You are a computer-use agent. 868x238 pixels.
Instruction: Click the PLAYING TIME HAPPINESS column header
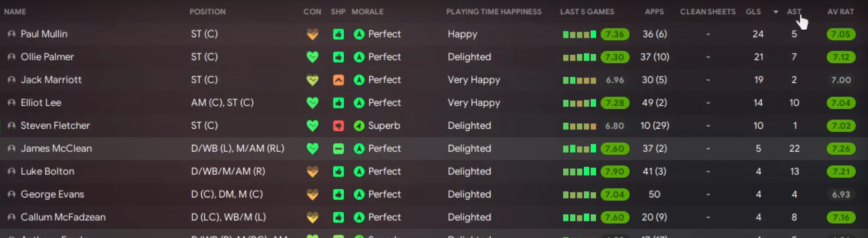(494, 12)
